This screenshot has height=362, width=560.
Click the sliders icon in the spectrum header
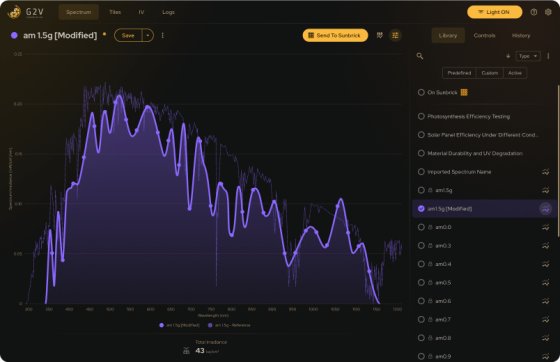(395, 35)
